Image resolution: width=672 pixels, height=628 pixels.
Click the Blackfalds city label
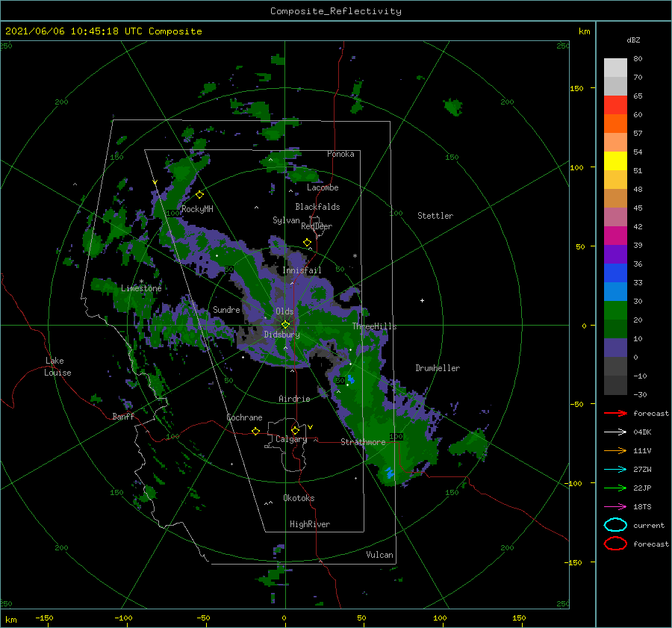(317, 207)
